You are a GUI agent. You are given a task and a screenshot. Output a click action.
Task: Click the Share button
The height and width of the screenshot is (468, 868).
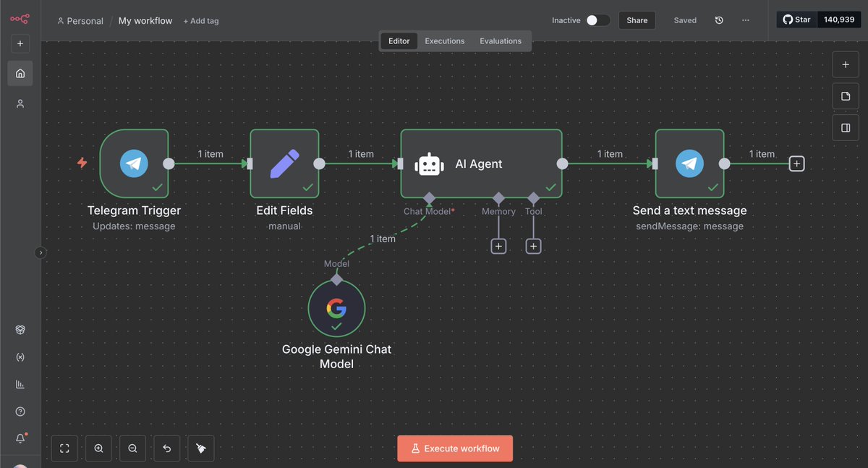coord(637,20)
